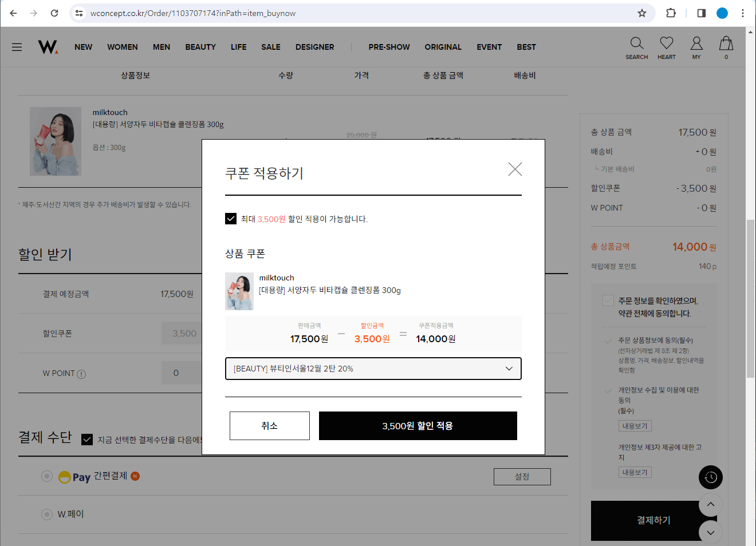
Task: Click the 결제하기 checkout button
Action: (x=653, y=520)
